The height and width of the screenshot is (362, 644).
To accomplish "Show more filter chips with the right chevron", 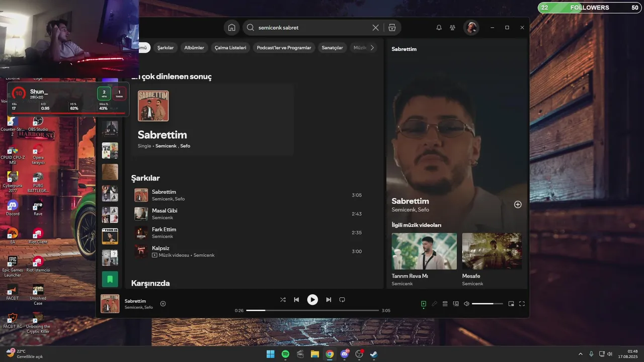I will (372, 48).
